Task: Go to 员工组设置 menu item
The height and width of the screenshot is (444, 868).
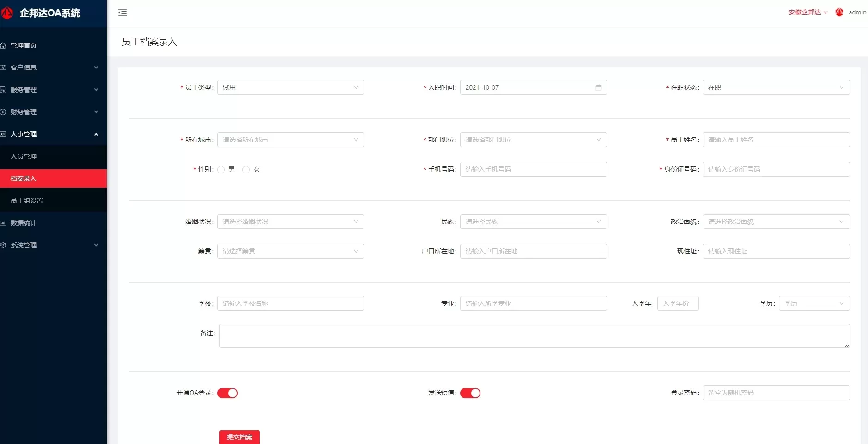Action: point(27,201)
